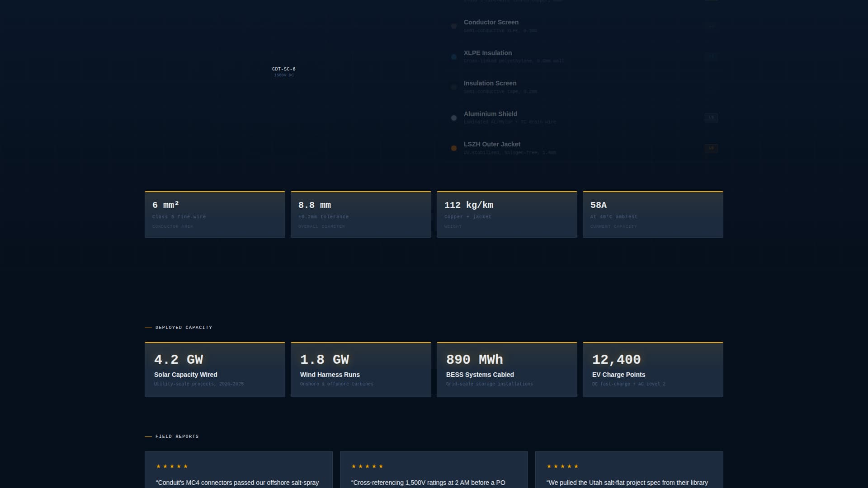Select the XLPE Insulation layer indicator dot
Screen dimensions: 868x488
tap(454, 57)
